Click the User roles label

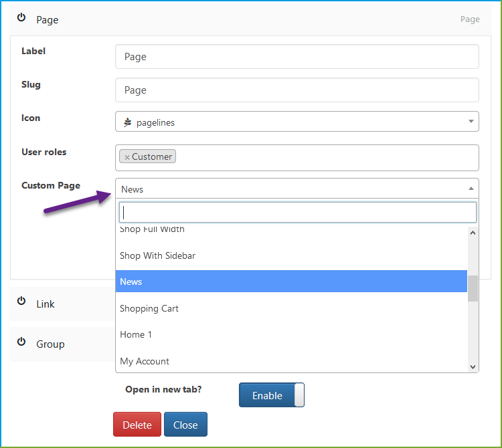pos(44,152)
